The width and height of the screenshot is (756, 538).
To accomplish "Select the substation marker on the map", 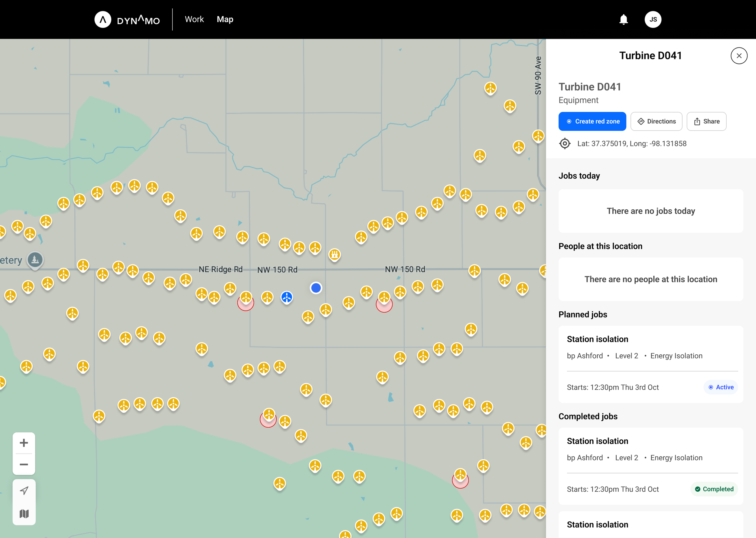I will [x=335, y=254].
